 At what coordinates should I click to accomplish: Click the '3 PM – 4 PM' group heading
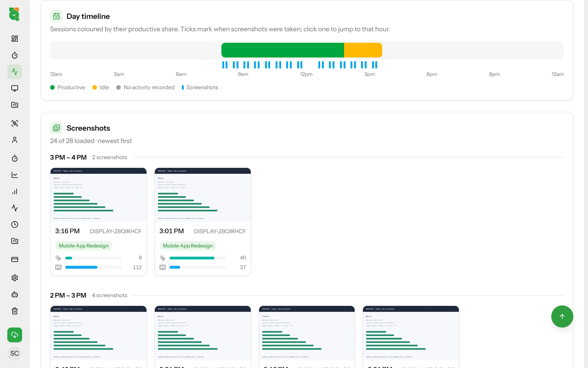pyautogui.click(x=68, y=157)
